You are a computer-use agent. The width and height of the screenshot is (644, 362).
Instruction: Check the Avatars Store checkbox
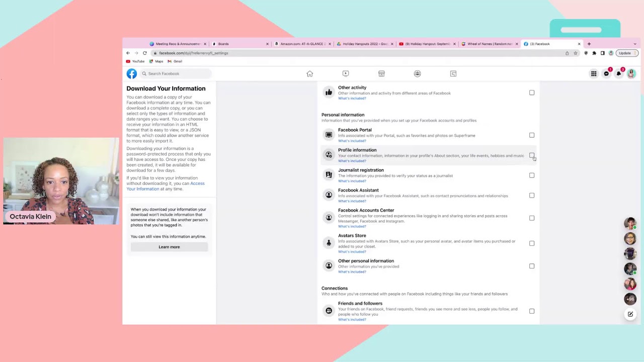(532, 243)
